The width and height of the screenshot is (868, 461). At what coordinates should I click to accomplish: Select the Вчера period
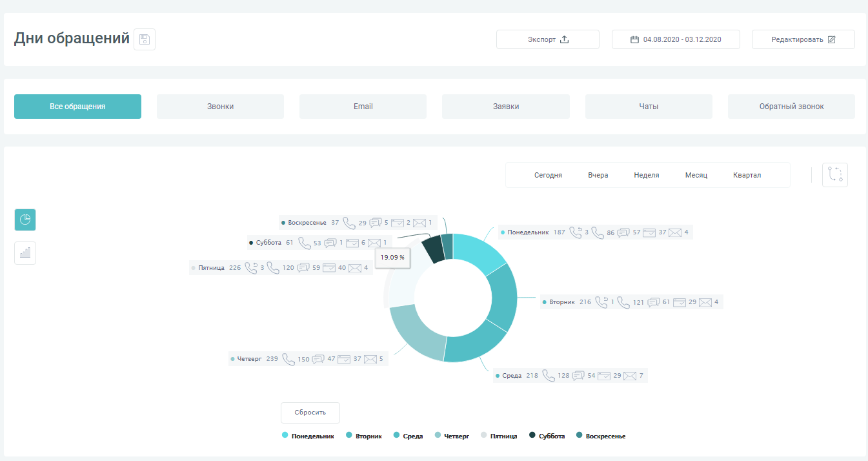(x=598, y=175)
